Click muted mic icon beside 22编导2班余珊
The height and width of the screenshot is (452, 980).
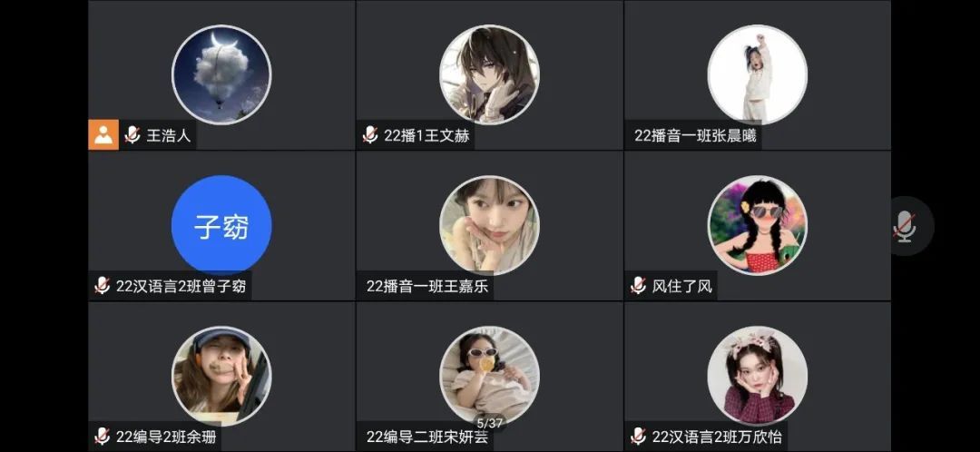tap(102, 437)
